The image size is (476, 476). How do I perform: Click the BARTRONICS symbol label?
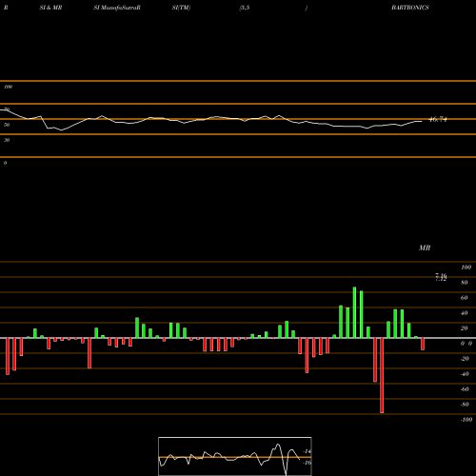click(410, 8)
